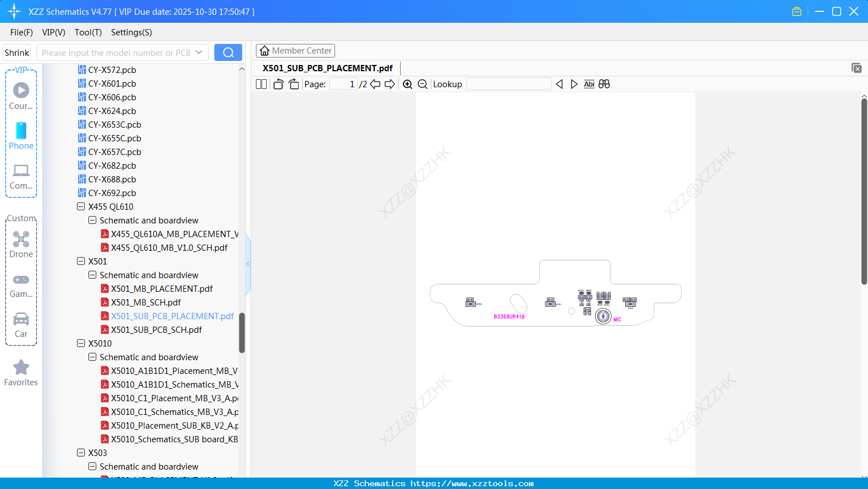The width and height of the screenshot is (868, 489).
Task: Toggle two-page side-by-side view
Action: click(262, 84)
